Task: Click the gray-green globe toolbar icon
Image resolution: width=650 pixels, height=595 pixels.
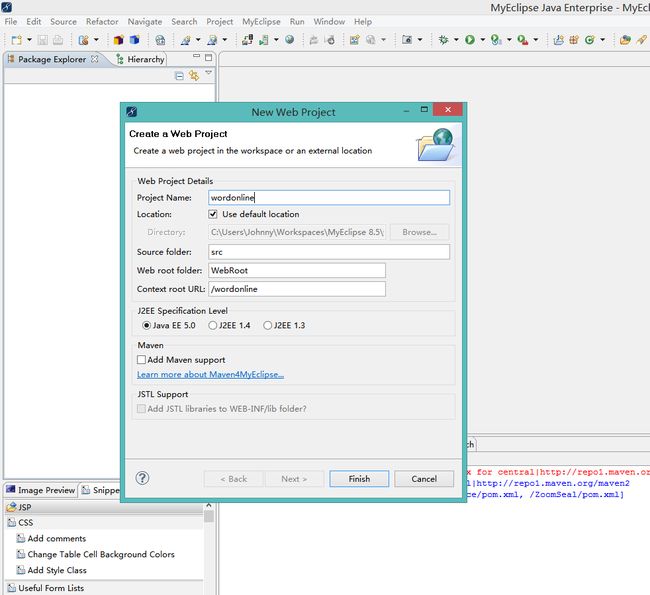Action: click(x=290, y=39)
